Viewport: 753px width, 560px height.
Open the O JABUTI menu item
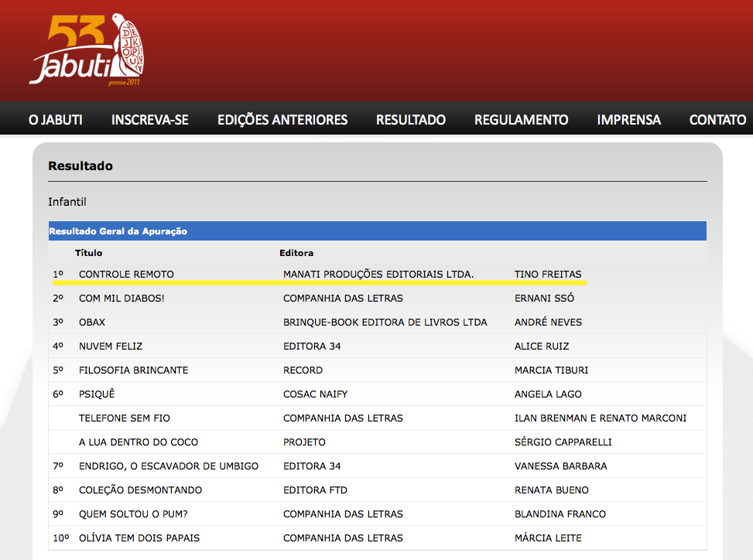click(55, 119)
